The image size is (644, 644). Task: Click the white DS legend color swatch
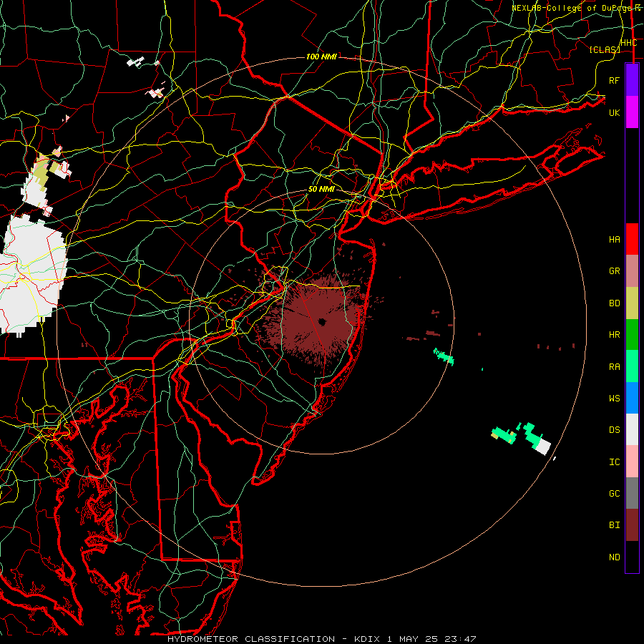(632, 429)
